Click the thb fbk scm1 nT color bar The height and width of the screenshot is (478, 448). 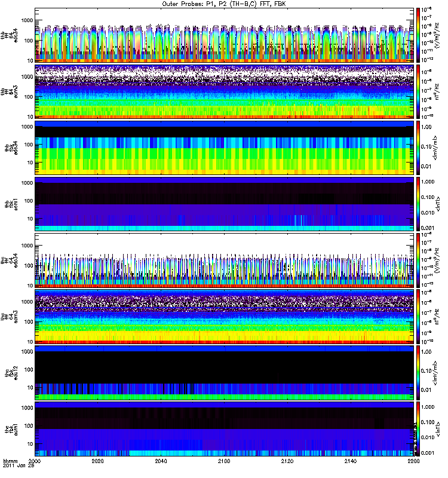[x=418, y=204]
